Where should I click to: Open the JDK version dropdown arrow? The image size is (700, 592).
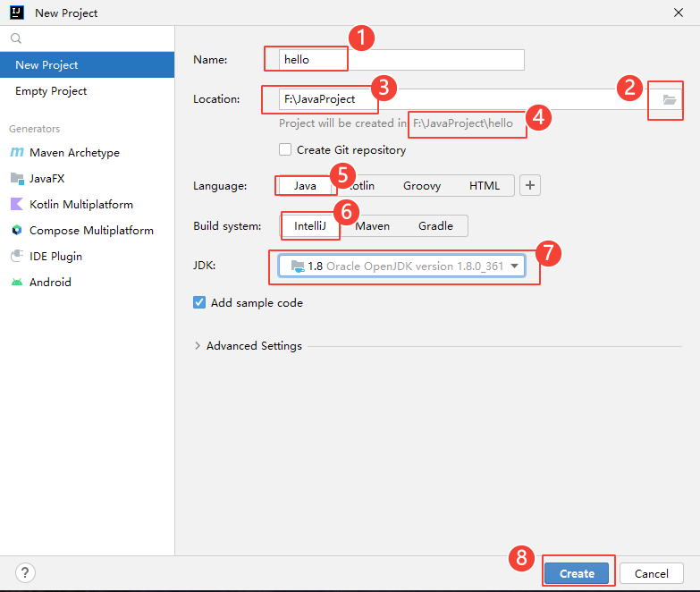pyautogui.click(x=514, y=266)
